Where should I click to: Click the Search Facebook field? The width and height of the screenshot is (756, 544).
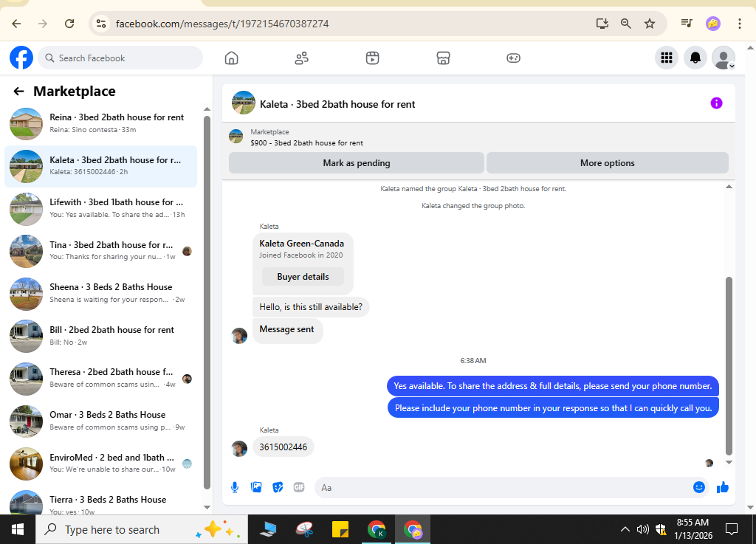120,58
